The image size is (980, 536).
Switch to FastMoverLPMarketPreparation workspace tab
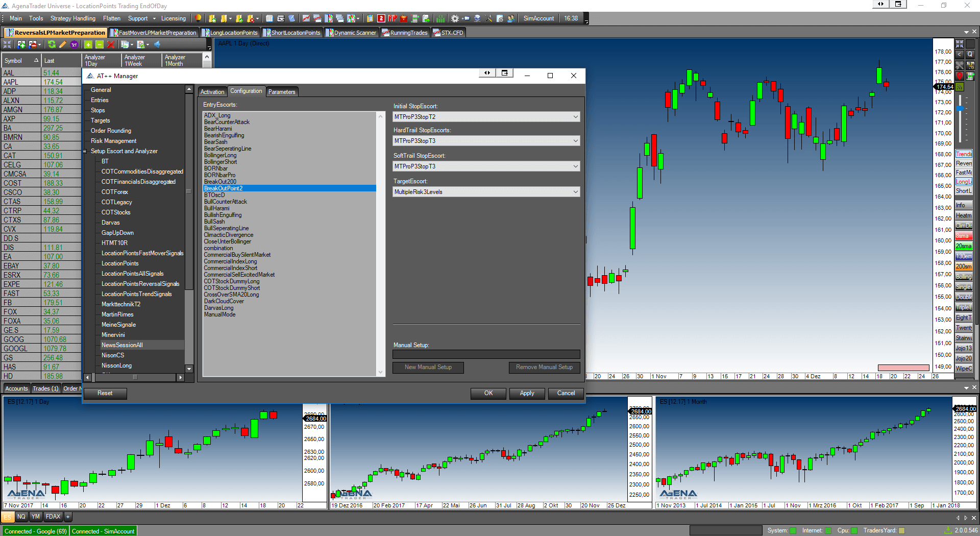154,33
